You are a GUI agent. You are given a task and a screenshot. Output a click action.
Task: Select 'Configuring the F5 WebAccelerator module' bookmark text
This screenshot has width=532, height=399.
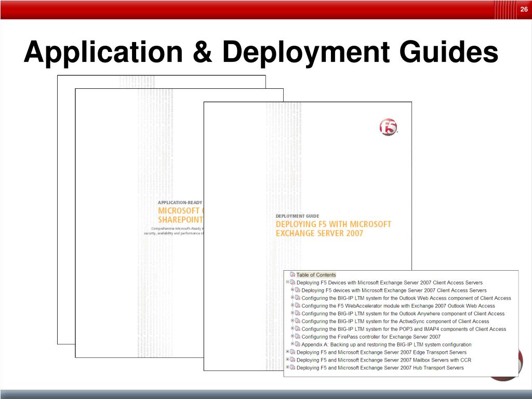pyautogui.click(x=398, y=305)
